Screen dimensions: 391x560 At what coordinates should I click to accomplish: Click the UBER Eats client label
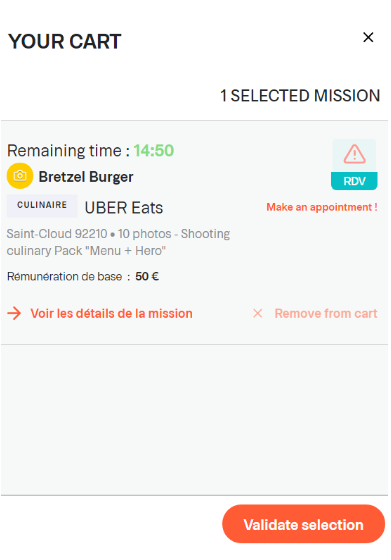click(124, 208)
